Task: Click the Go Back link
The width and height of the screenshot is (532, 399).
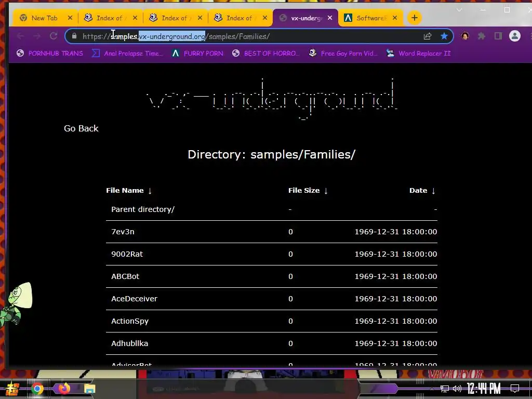Action: (x=81, y=129)
